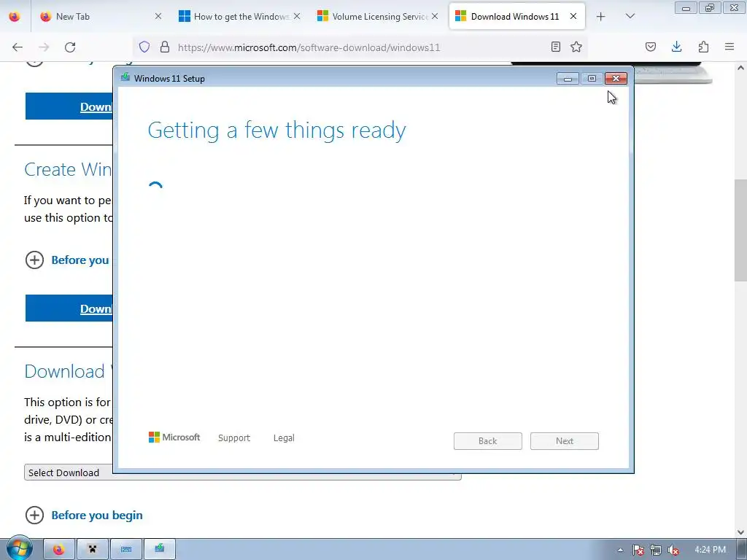
Task: Click the Microsoft logo in Setup
Action: [174, 437]
